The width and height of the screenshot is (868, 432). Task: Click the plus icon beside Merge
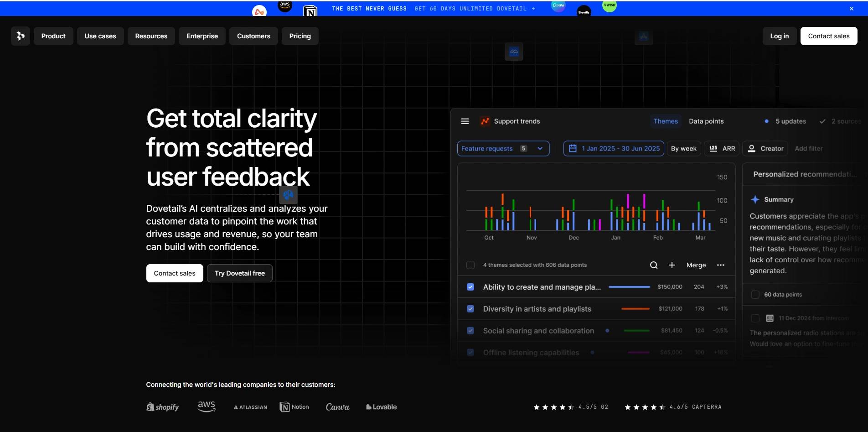click(x=672, y=265)
